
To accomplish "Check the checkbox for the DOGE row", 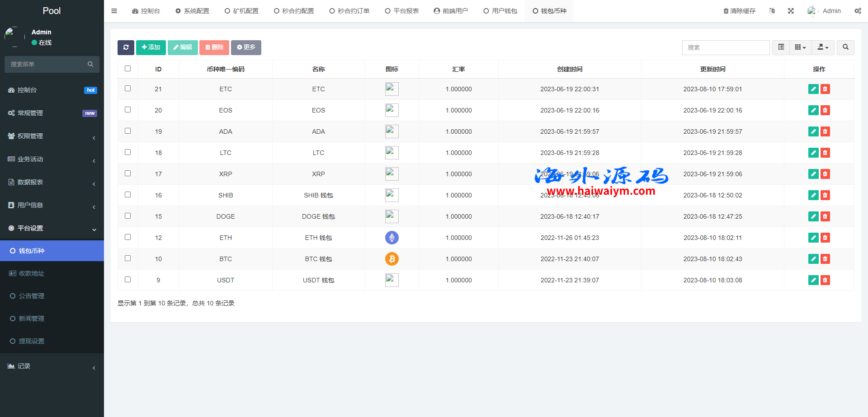I will [x=128, y=216].
